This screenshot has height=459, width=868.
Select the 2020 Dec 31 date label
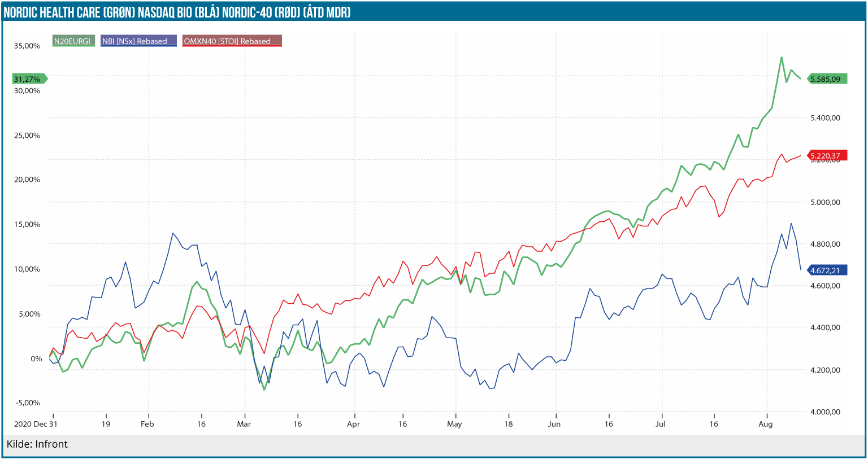(36, 424)
